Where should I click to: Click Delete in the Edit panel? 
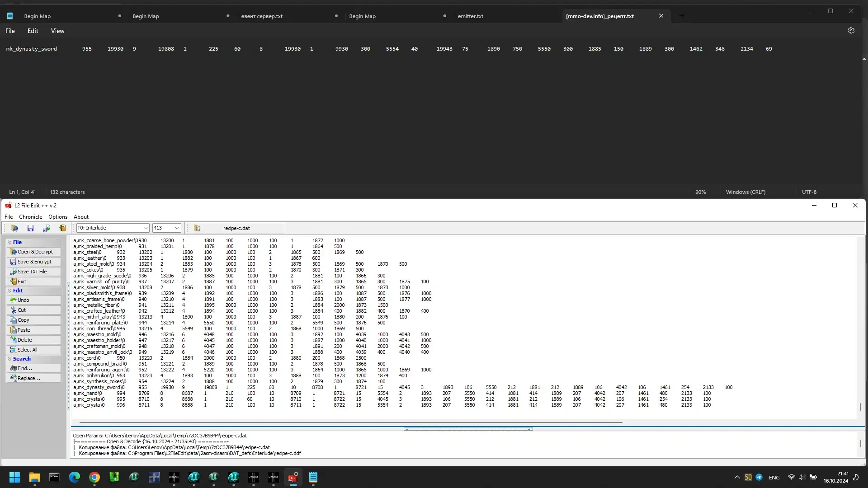(34, 340)
